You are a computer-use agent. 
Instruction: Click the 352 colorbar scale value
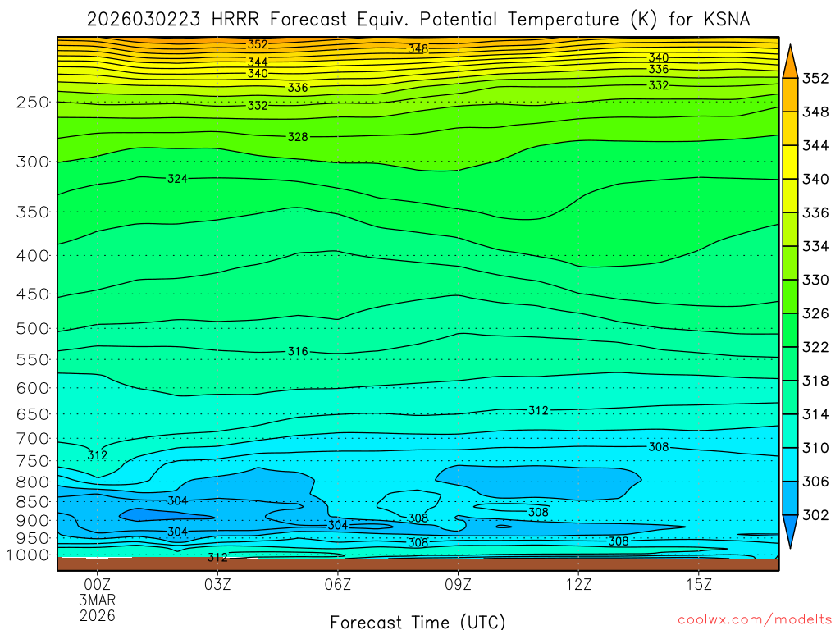click(x=815, y=78)
